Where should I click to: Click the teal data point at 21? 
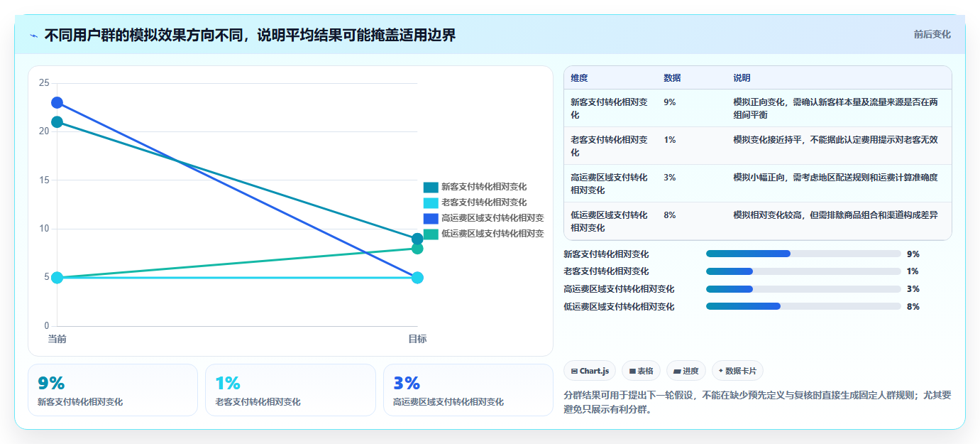57,122
